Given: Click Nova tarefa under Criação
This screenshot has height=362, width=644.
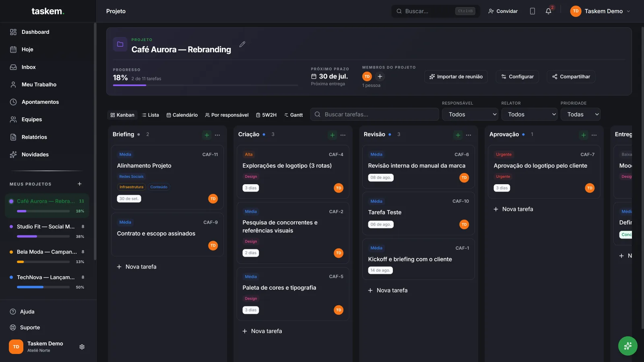Looking at the screenshot, I should [262, 331].
